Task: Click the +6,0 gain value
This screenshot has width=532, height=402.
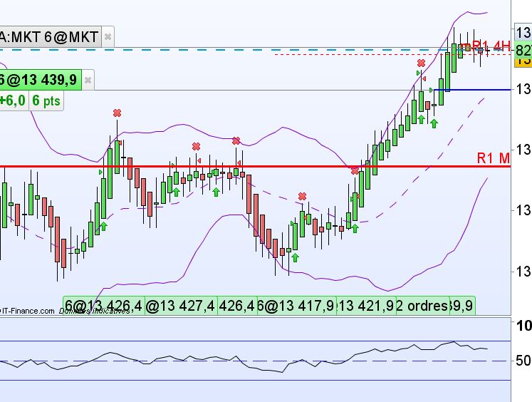Action: tap(14, 100)
